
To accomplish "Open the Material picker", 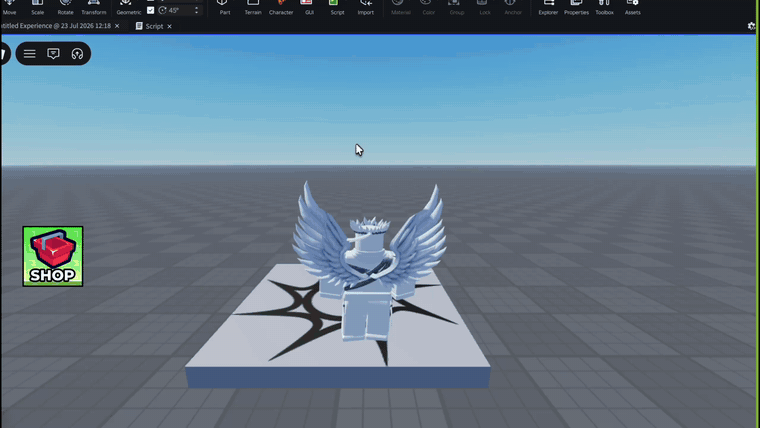I will pos(401,8).
